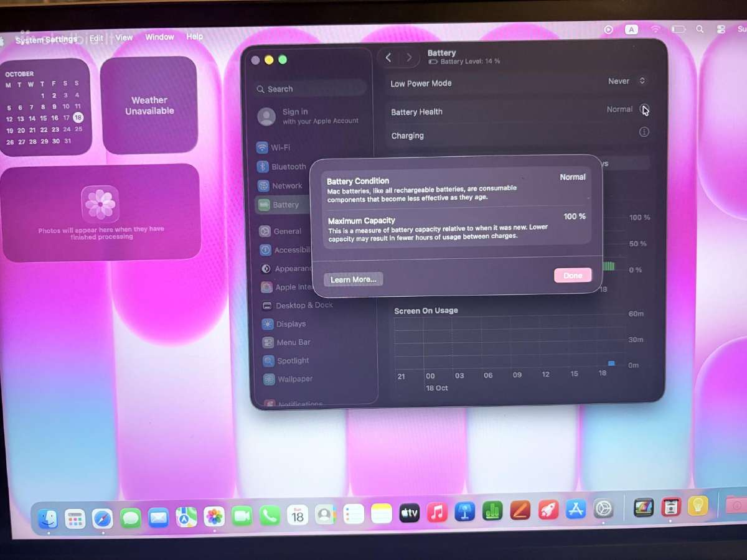Open Spotlight search from the menu bar

pyautogui.click(x=700, y=29)
